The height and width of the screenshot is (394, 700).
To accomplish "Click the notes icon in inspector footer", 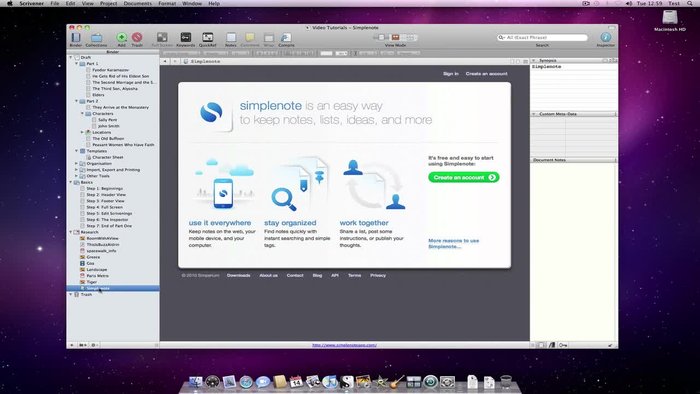I will (541, 345).
